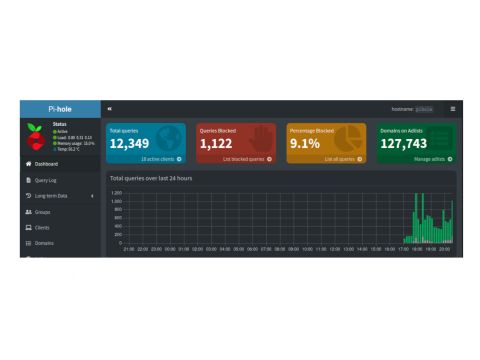Click the Groups people icon
Viewport: 480px width, 360px height.
coord(29,212)
